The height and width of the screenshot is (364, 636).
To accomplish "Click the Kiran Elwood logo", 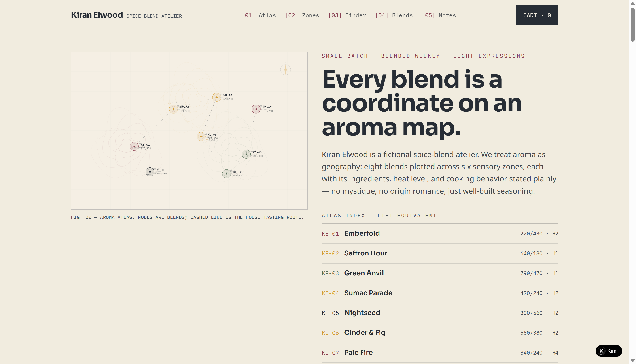I will pos(97,15).
